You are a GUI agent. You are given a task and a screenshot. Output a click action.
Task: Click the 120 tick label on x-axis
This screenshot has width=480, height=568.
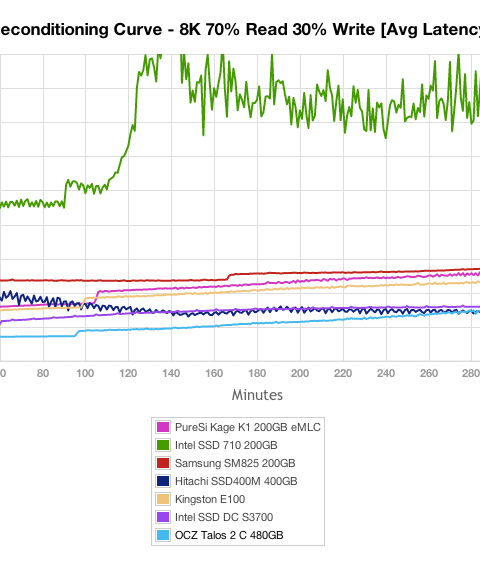pyautogui.click(x=128, y=373)
